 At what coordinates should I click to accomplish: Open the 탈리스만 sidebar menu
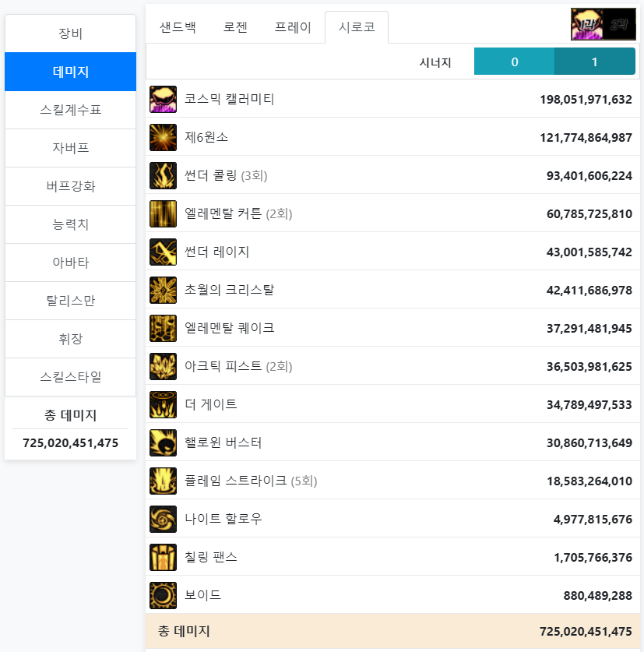coord(70,301)
